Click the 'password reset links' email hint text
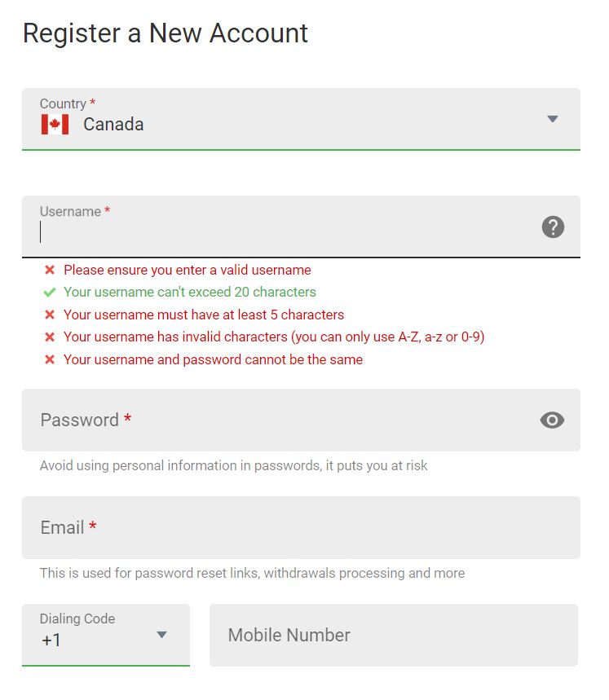Screen dimensions: 609x700 click(252, 573)
